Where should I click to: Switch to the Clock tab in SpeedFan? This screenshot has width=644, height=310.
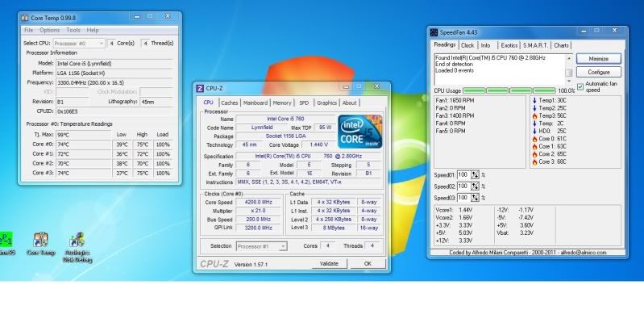pos(467,45)
